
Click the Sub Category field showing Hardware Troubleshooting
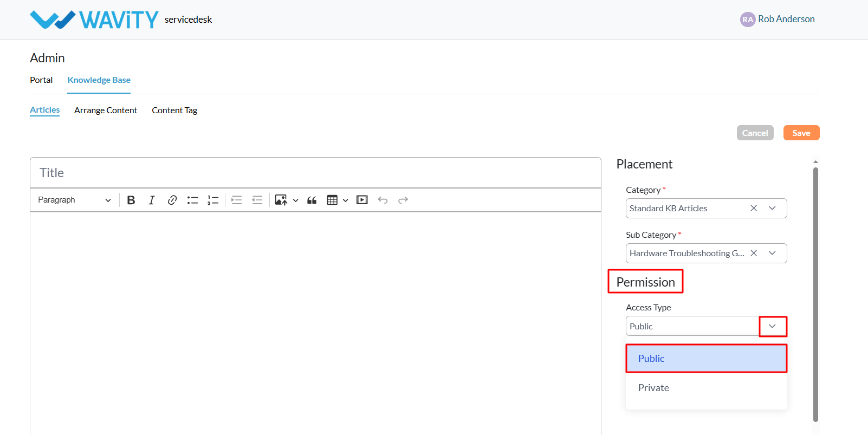[707, 253]
